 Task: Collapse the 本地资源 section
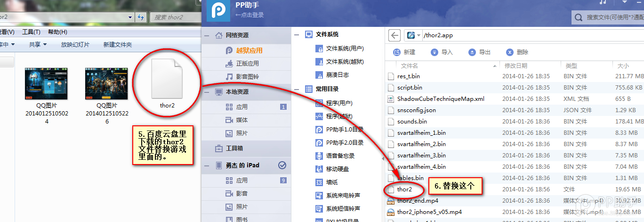click(207, 92)
